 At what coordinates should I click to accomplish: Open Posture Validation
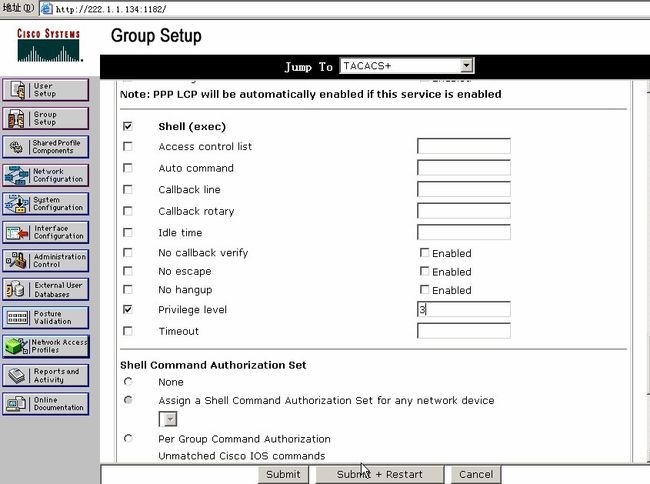tap(45, 318)
